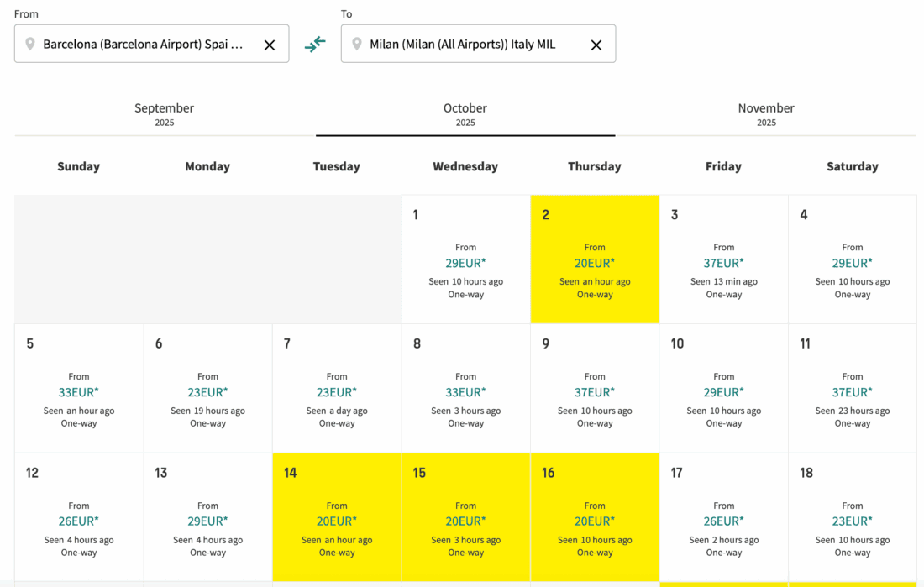Screen dimensions: 924x587
Task: Pick October 15 fare of 20EUR
Action: point(465,521)
